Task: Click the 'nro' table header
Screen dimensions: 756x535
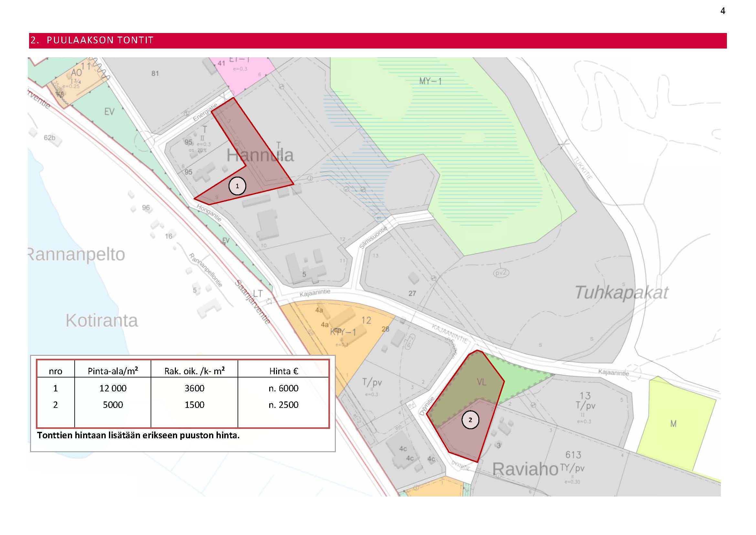Action: [55, 371]
